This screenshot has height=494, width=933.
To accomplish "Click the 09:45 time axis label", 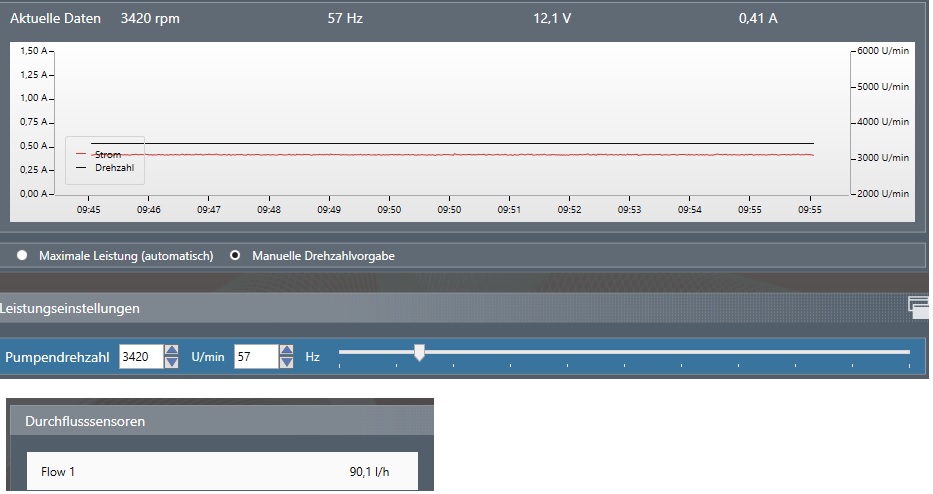I will [x=89, y=210].
